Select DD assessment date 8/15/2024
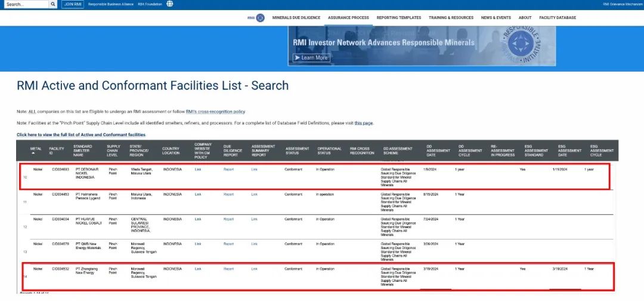Screen dimensions: 644x301 pos(431,194)
